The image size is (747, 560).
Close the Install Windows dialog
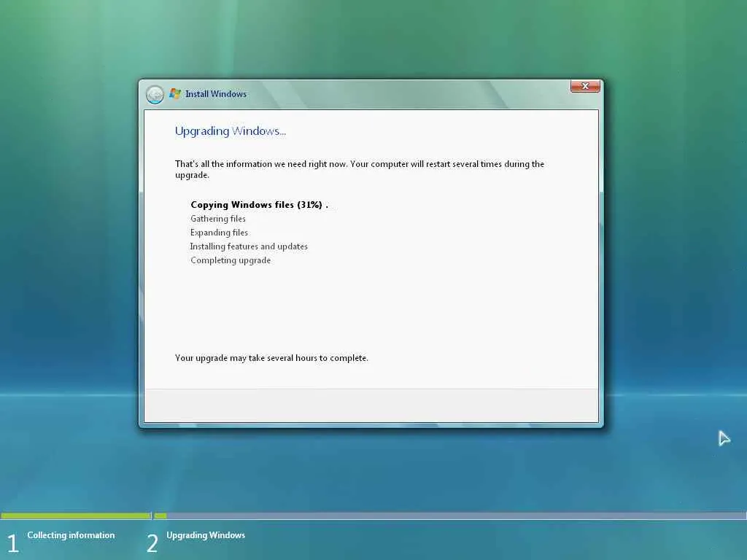tap(585, 86)
